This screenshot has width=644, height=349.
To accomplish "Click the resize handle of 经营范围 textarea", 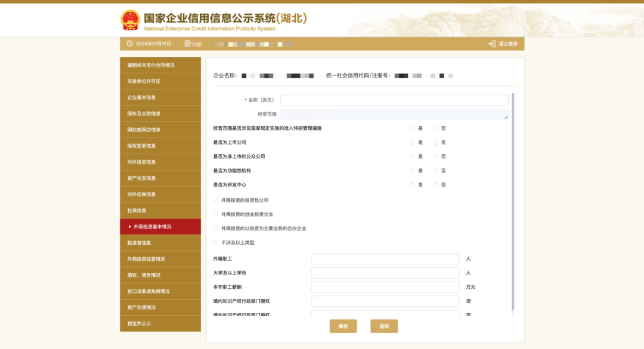I will [506, 117].
